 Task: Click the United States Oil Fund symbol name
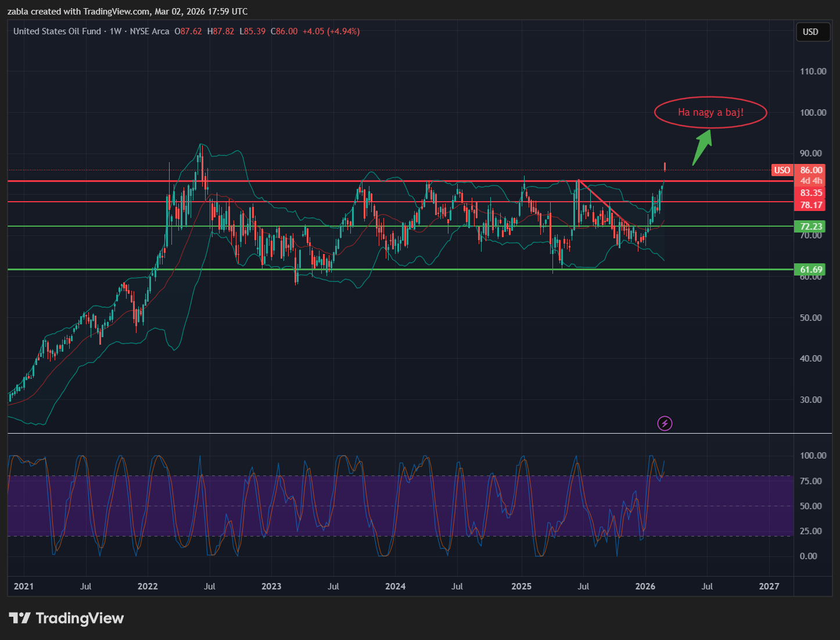[57, 31]
